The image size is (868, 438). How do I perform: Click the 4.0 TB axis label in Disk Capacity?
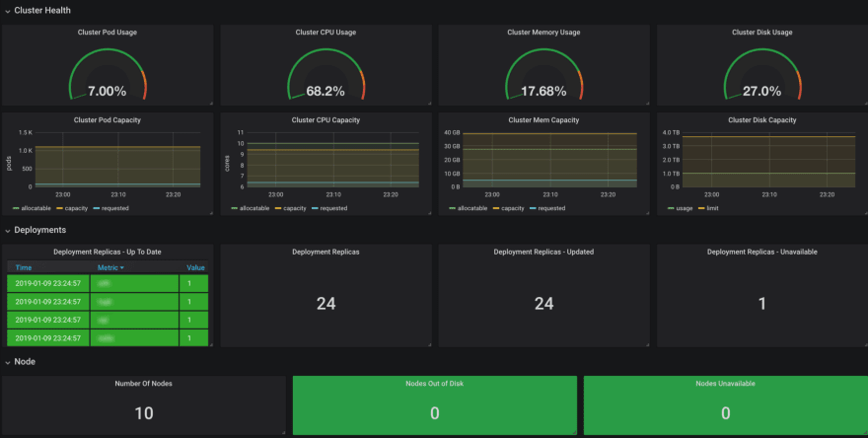coord(671,133)
